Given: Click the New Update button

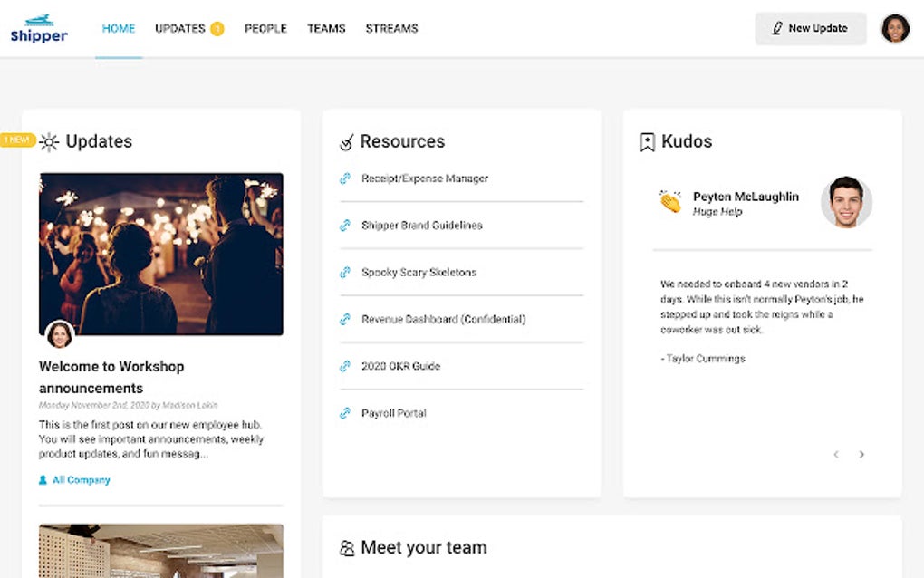Looking at the screenshot, I should 810,29.
